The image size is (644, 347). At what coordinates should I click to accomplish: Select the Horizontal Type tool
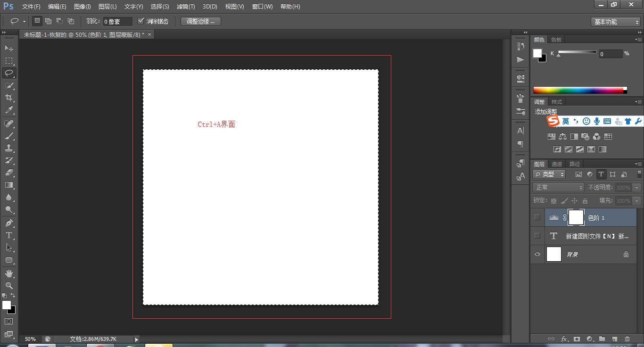pos(9,235)
